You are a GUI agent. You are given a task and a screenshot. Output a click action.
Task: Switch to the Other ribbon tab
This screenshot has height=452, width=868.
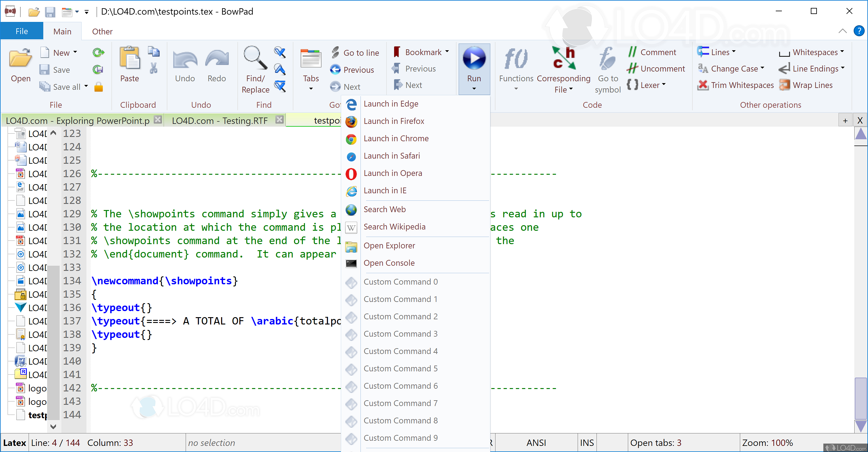click(x=102, y=31)
